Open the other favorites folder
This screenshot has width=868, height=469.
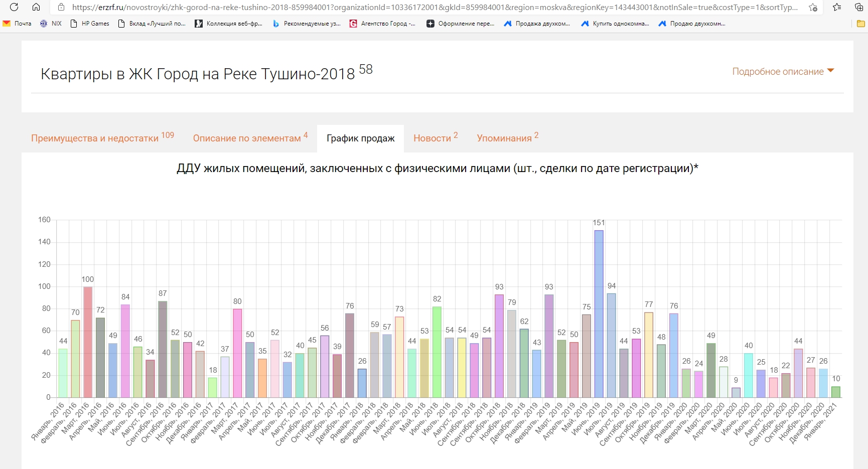point(861,24)
